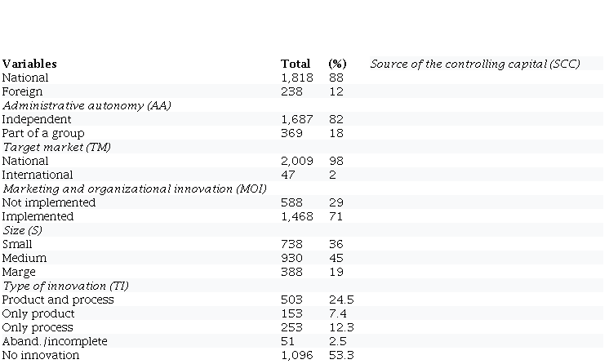Select the 1,468 total for Implemented
Screen dimensions: 609x364
point(297,216)
